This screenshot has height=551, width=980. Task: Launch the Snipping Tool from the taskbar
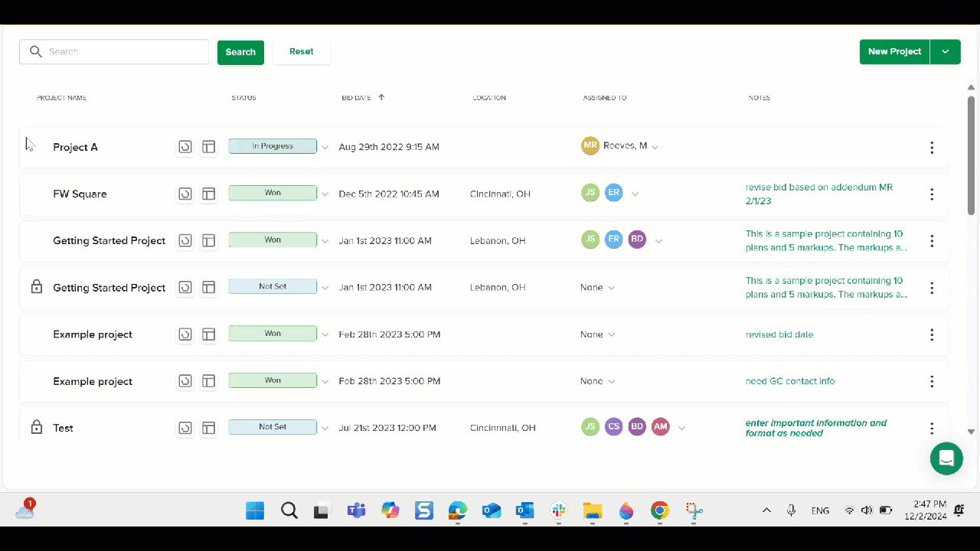point(694,510)
